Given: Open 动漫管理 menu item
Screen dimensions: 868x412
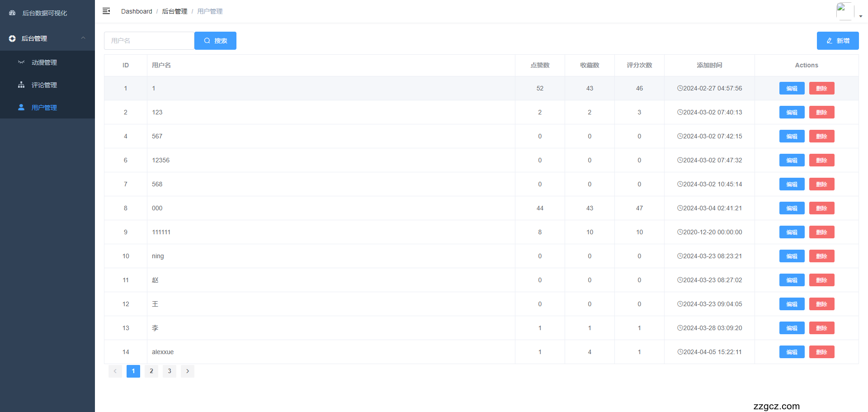Looking at the screenshot, I should 44,62.
